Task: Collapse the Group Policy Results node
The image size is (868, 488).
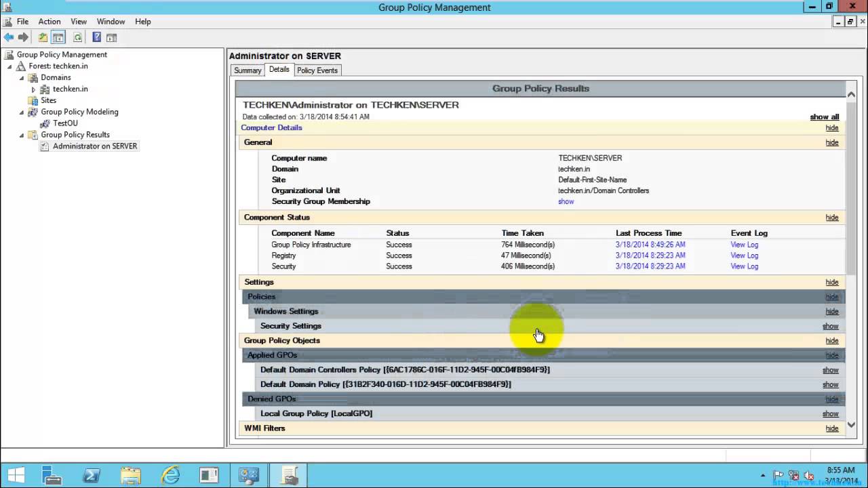Action: pos(22,135)
